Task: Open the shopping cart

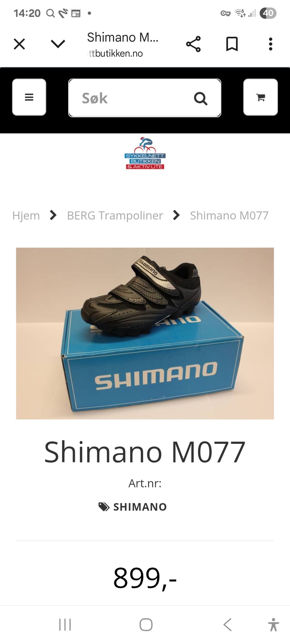Action: pos(260,97)
